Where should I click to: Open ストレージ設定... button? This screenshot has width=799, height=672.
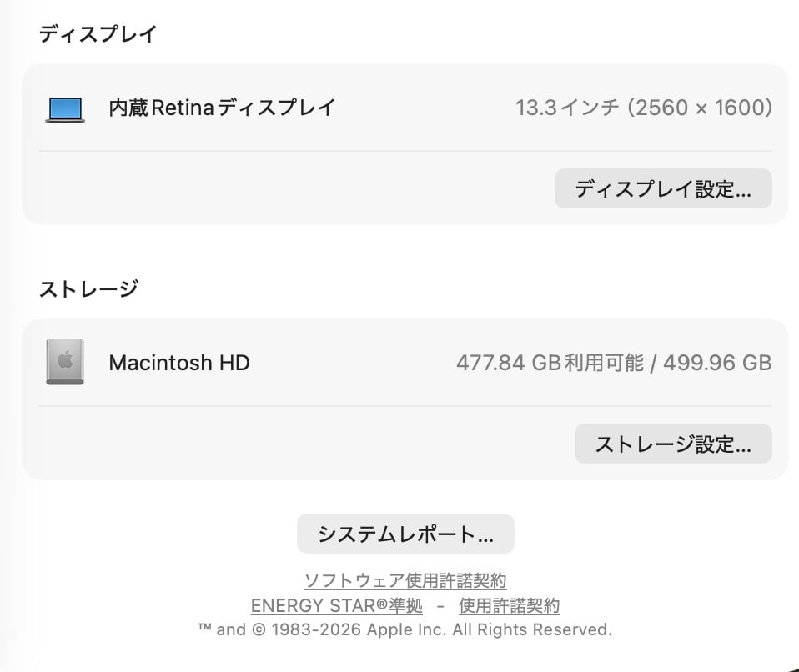coord(673,444)
